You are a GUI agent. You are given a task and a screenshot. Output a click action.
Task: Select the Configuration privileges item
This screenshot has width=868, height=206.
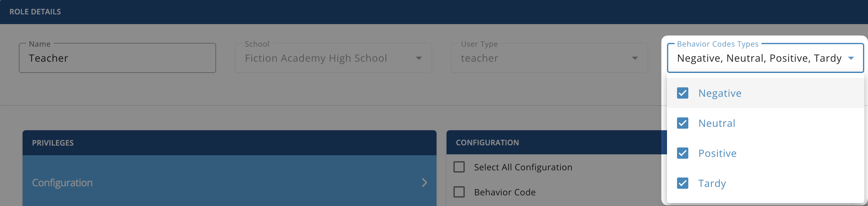[230, 183]
